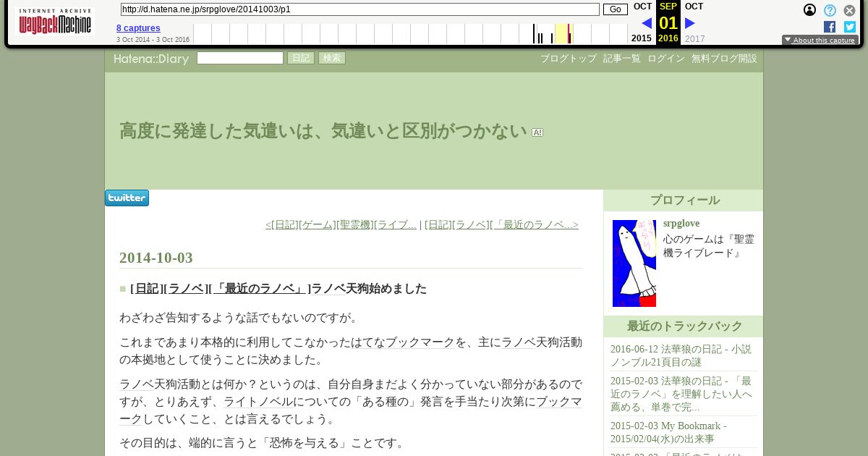Click the 検索 button
Viewport: 868px width, 456px height.
(332, 58)
